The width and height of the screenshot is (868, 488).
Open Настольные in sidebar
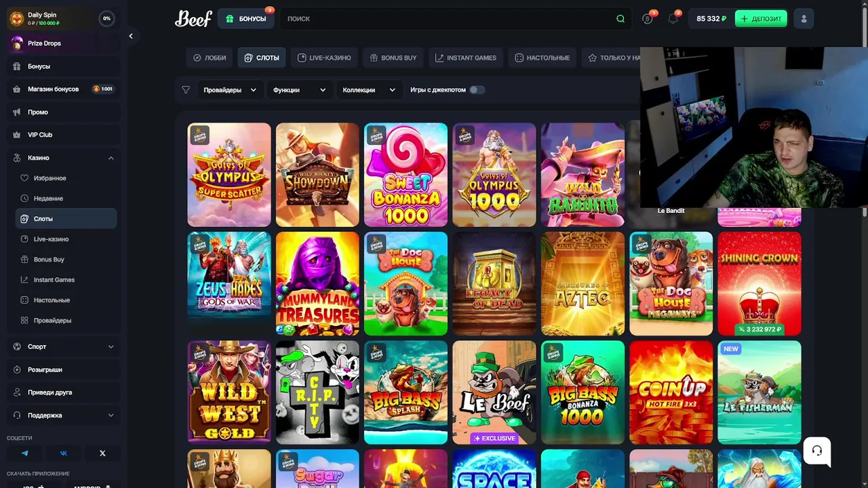tap(66, 300)
